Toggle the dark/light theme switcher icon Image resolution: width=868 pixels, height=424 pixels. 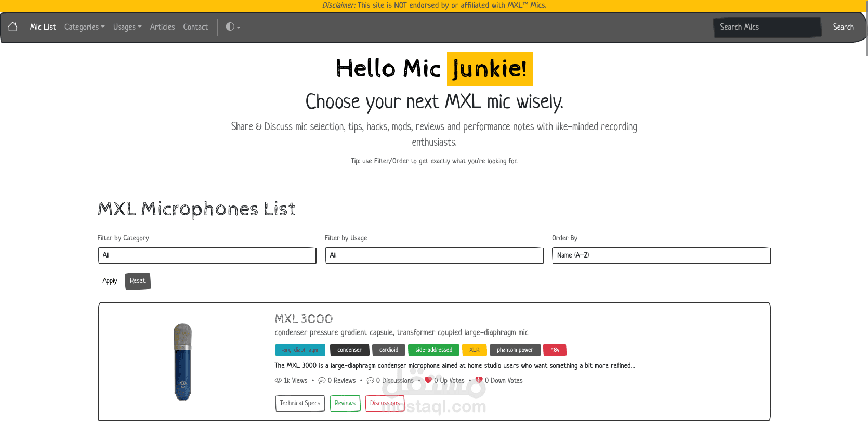coord(233,27)
